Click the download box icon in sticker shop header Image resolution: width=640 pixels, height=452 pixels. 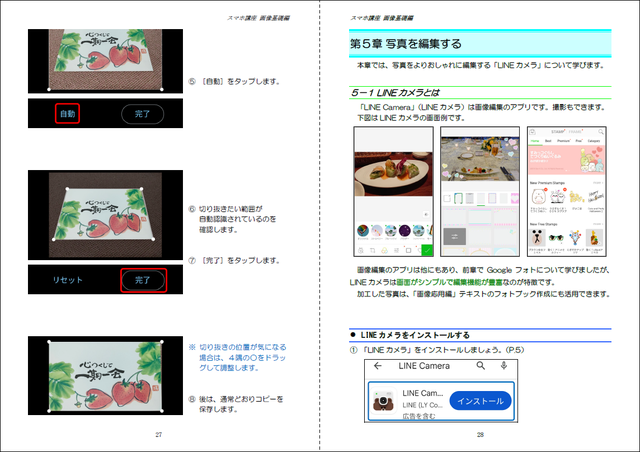pos(532,132)
